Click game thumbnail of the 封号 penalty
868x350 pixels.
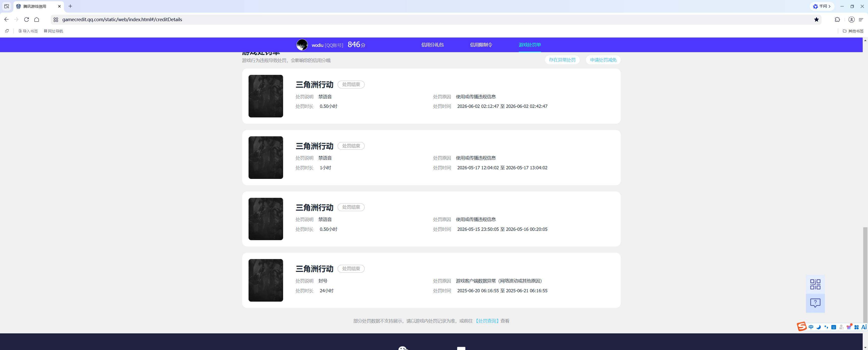coord(265,280)
